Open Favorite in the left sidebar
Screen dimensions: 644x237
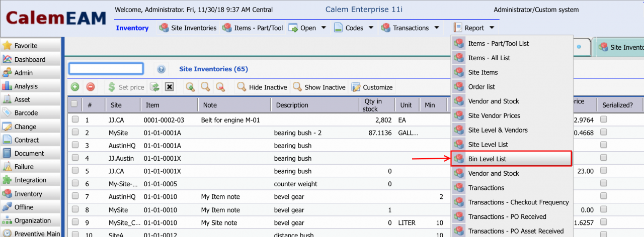click(x=31, y=46)
